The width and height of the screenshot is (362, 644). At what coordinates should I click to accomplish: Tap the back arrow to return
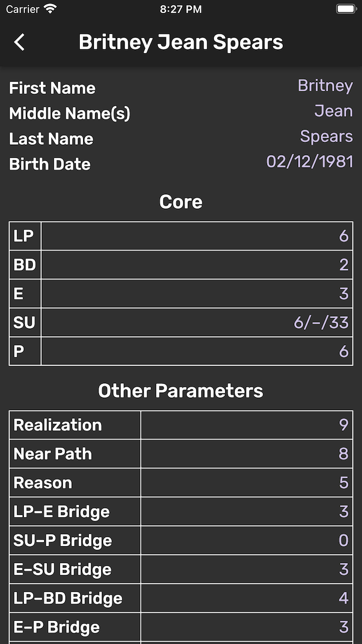coord(20,42)
